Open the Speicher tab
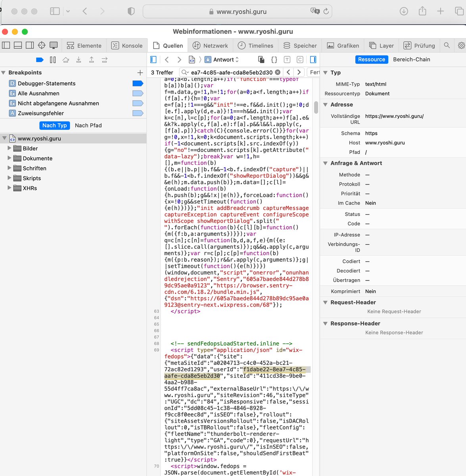This screenshot has height=476, width=466. [x=300, y=46]
